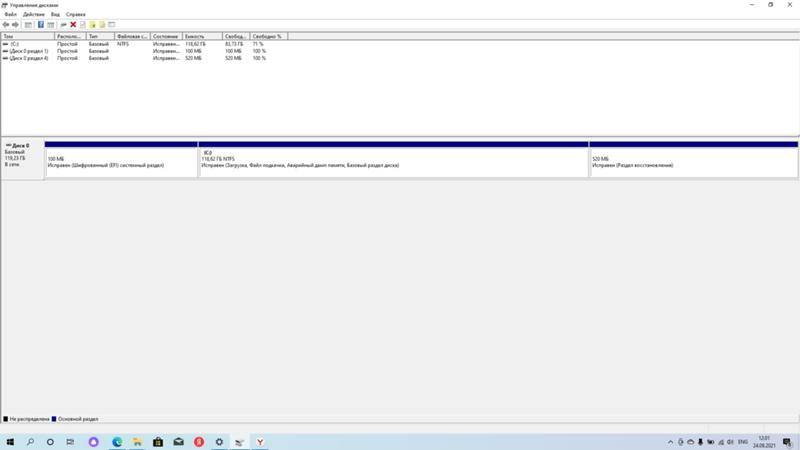This screenshot has height=450, width=800.
Task: Click the red X delete toolbar icon
Action: pos(73,24)
